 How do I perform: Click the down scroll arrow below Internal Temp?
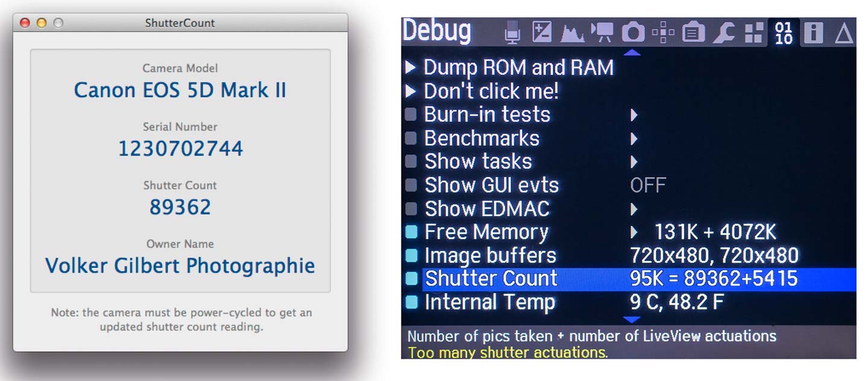631,319
